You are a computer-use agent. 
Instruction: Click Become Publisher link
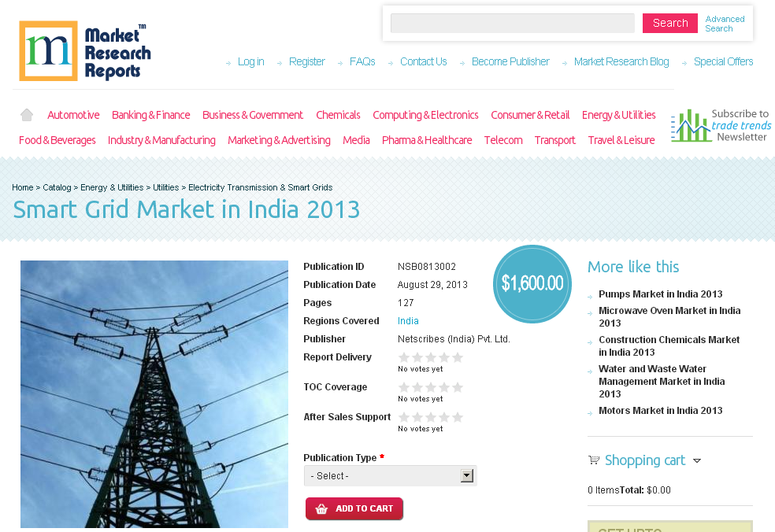click(510, 61)
